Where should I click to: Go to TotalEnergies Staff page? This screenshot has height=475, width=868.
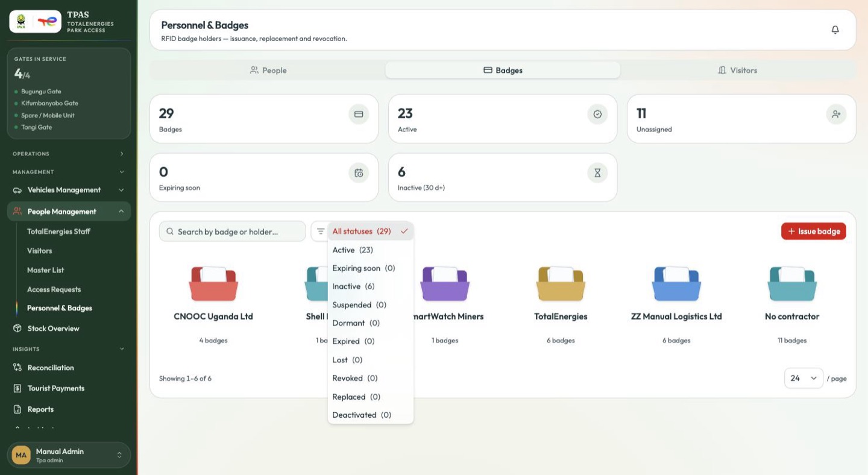(58, 231)
